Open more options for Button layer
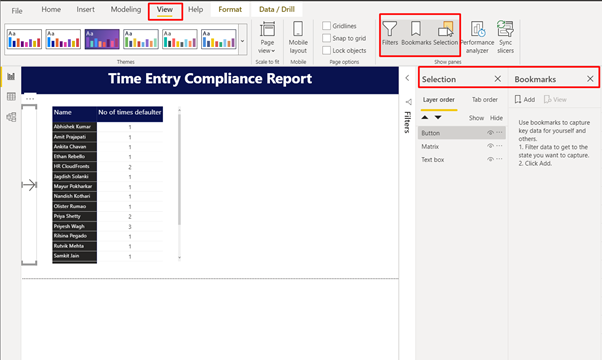 pyautogui.click(x=499, y=132)
